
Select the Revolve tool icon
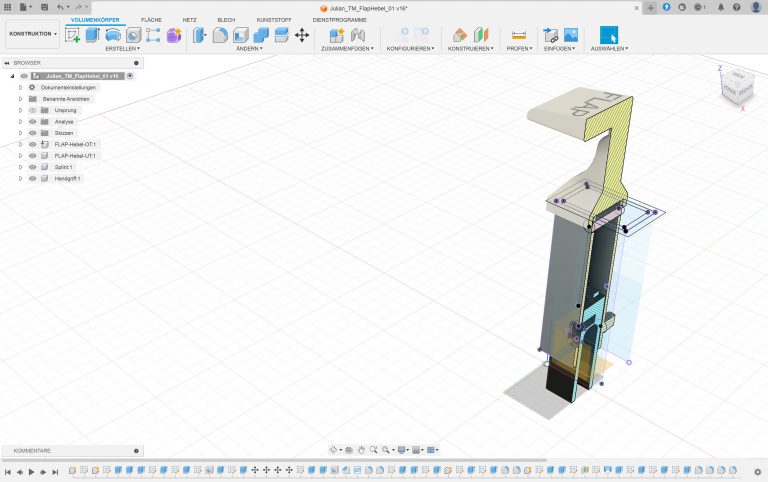pyautogui.click(x=113, y=35)
